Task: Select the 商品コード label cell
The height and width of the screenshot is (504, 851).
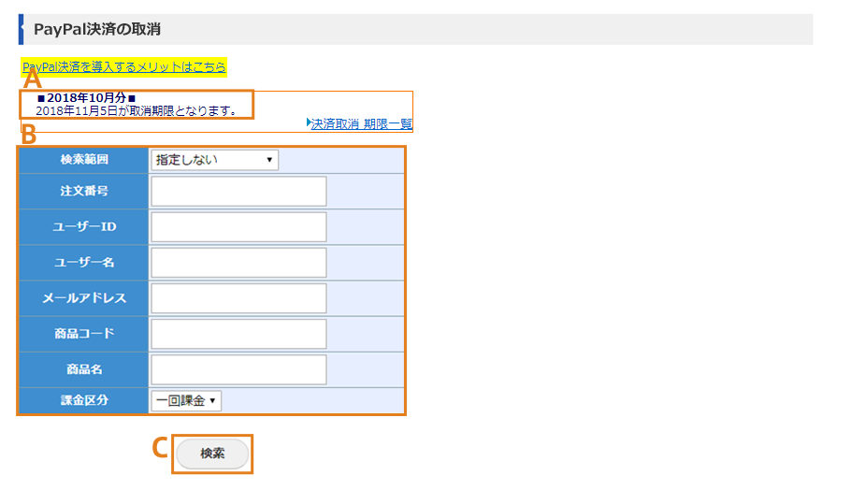Action: [x=83, y=334]
